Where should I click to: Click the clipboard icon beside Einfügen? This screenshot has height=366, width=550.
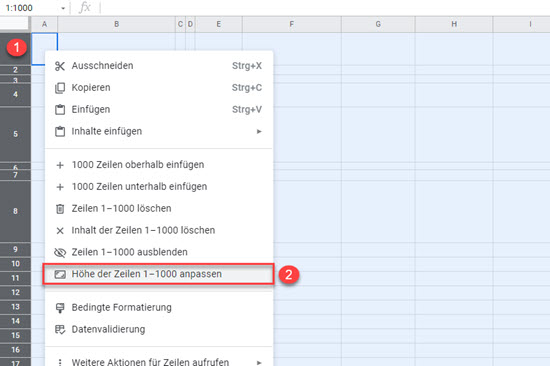pyautogui.click(x=60, y=109)
